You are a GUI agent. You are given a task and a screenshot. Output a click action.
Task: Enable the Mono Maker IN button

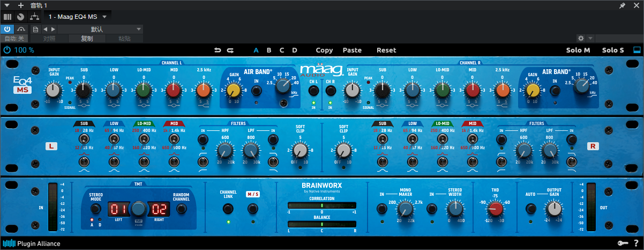click(381, 209)
